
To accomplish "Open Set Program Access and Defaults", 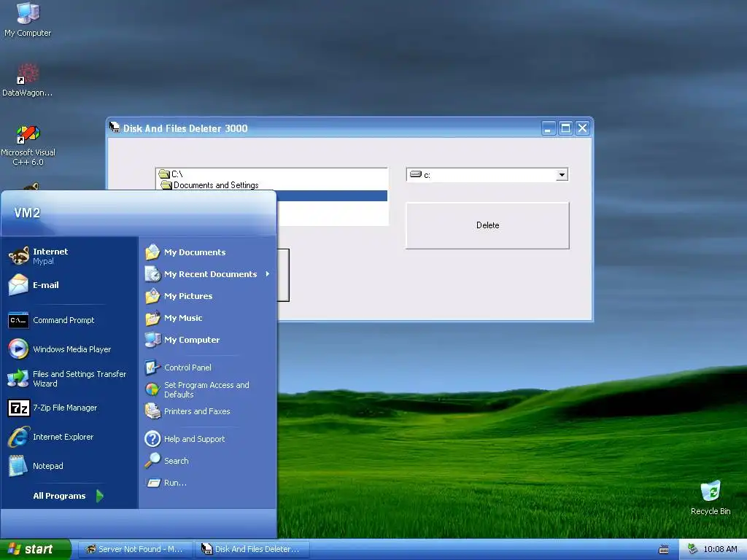I will pos(208,389).
